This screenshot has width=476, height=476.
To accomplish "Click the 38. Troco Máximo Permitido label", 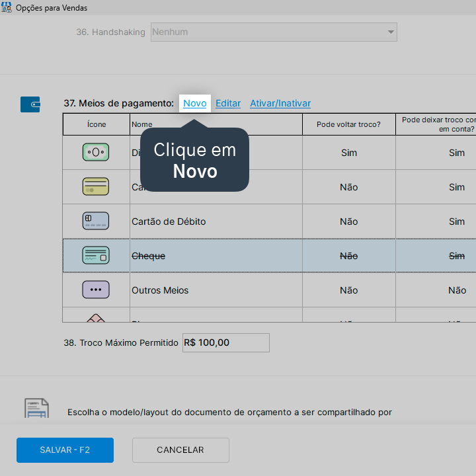I will click(x=121, y=342).
